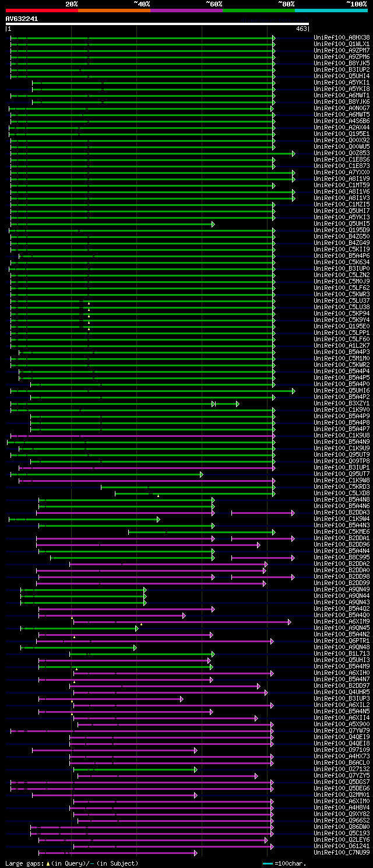This screenshot has height=868, width=373.
Task: Open hit UniRef100_A8HX38
Action: pos(342,37)
